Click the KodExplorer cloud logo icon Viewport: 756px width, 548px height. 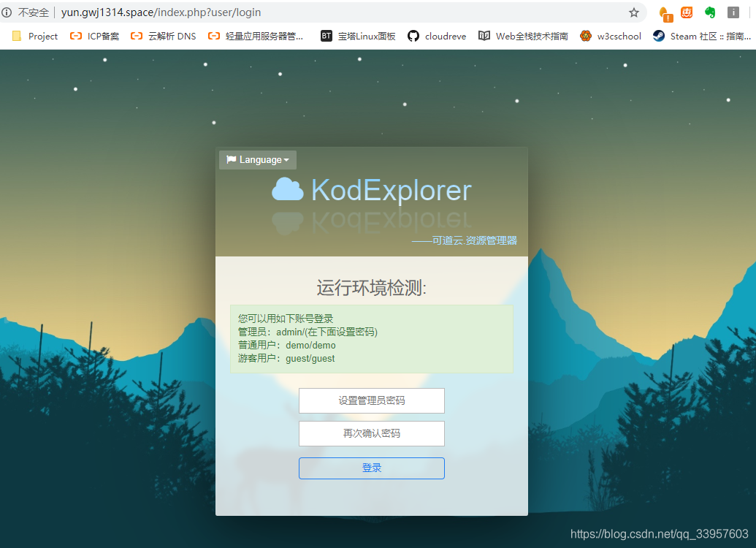click(x=288, y=189)
